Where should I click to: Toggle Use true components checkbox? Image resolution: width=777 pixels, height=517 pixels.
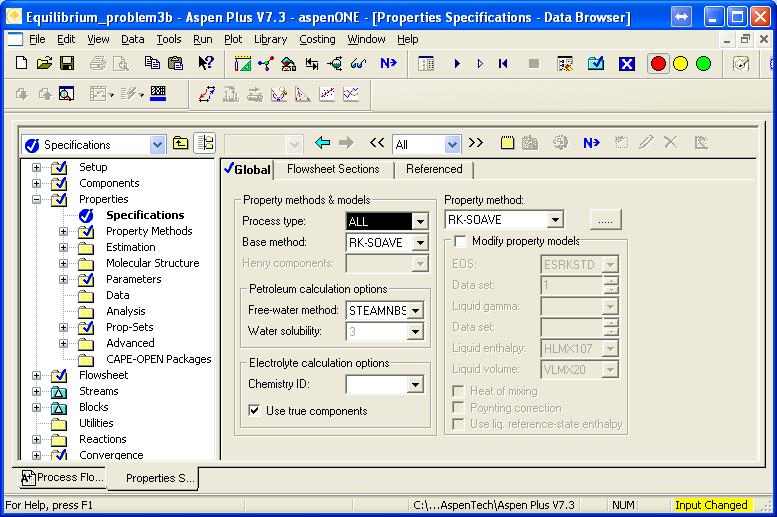click(254, 410)
